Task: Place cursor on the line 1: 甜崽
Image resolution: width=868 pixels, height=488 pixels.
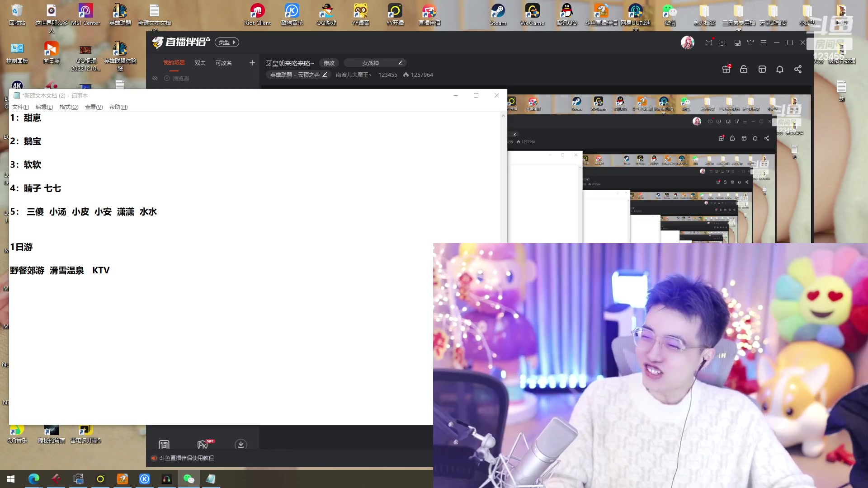Action: [x=26, y=118]
